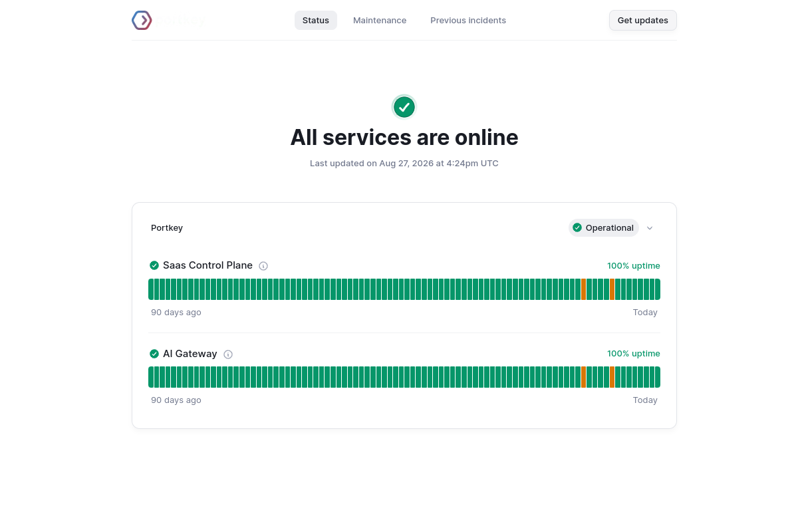Click the All services are online heading

[404, 138]
